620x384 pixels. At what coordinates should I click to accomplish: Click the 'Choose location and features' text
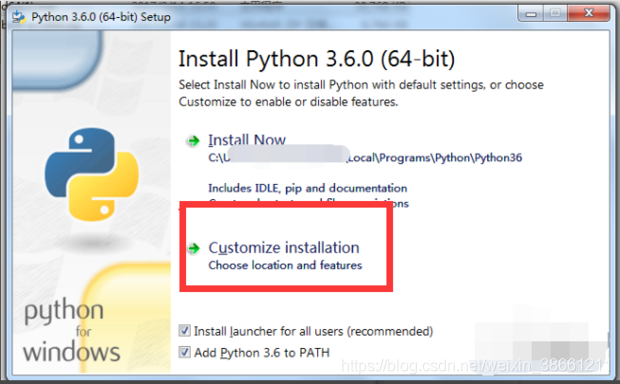pos(285,265)
